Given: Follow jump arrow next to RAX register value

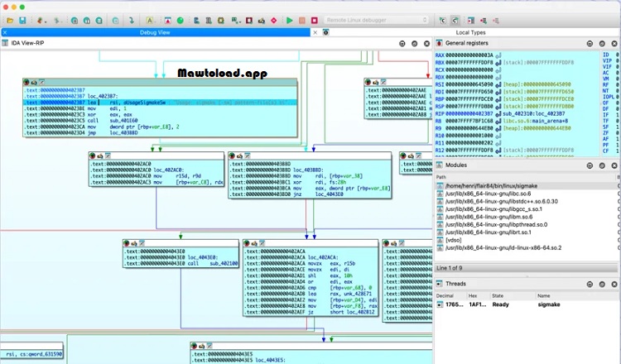Looking at the screenshot, I should click(498, 55).
